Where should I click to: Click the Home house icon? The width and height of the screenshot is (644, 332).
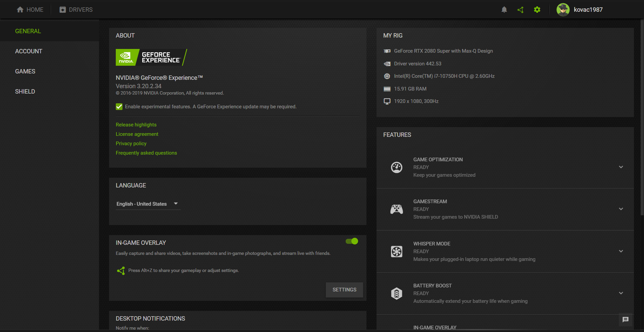(20, 10)
